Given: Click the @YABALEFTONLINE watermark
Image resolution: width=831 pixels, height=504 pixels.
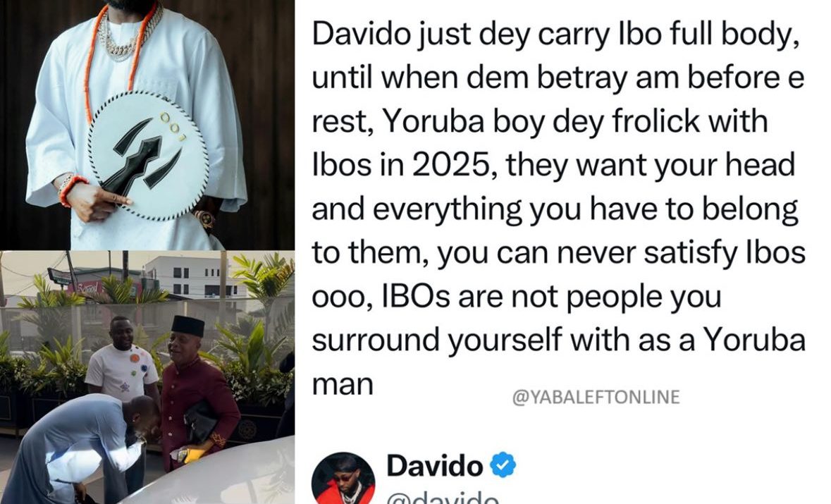Looking at the screenshot, I should (596, 397).
